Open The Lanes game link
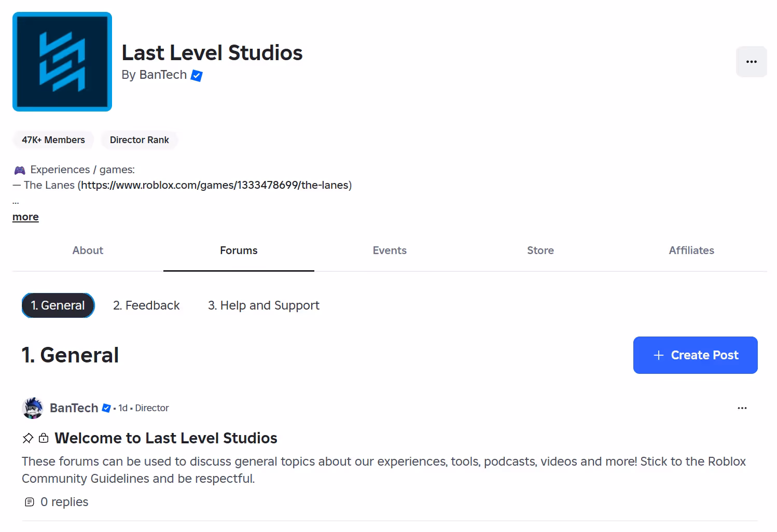This screenshot has height=532, width=777. [x=215, y=185]
